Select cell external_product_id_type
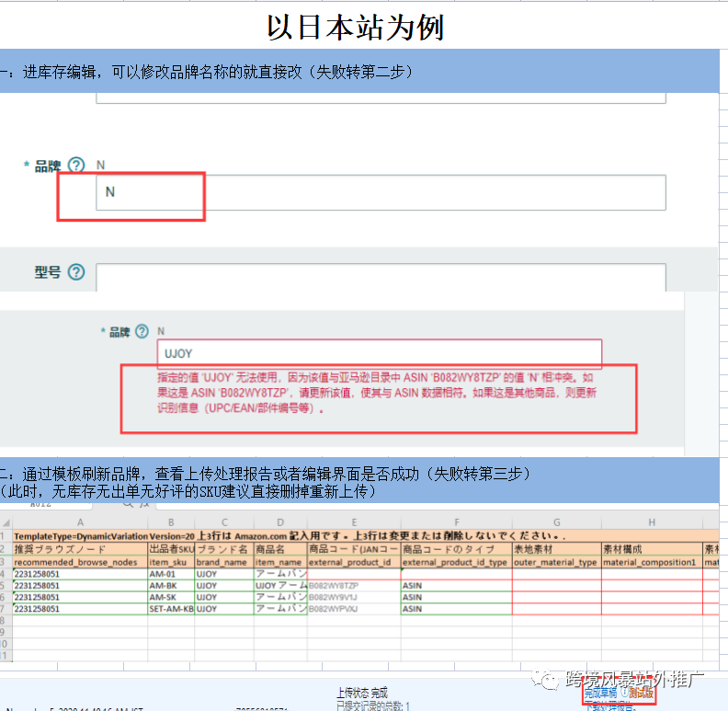 [457, 562]
